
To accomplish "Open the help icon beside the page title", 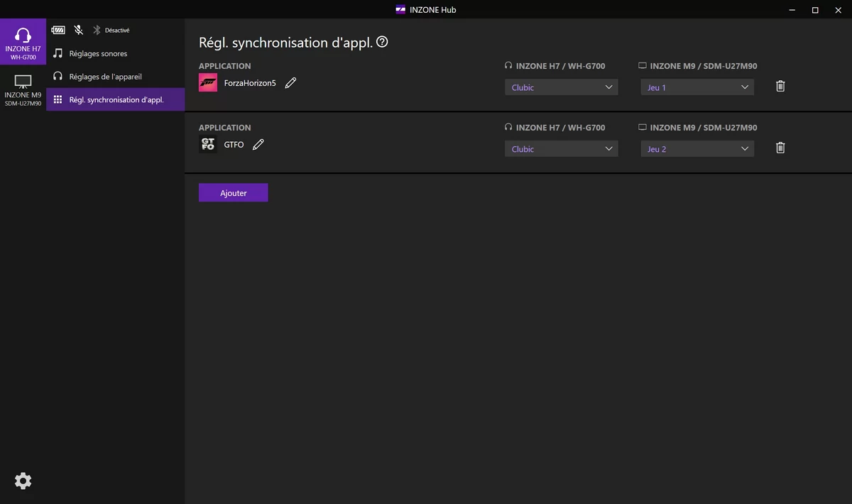I will point(382,42).
